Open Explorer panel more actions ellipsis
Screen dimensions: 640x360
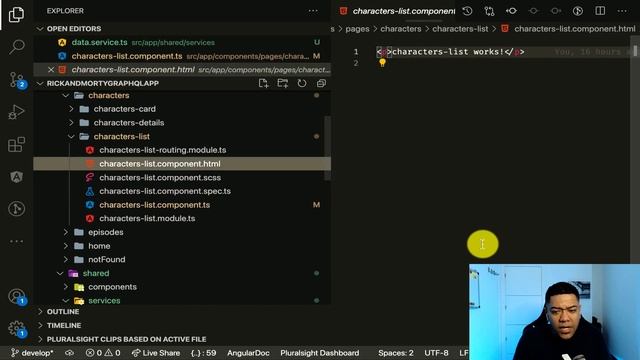pos(313,11)
